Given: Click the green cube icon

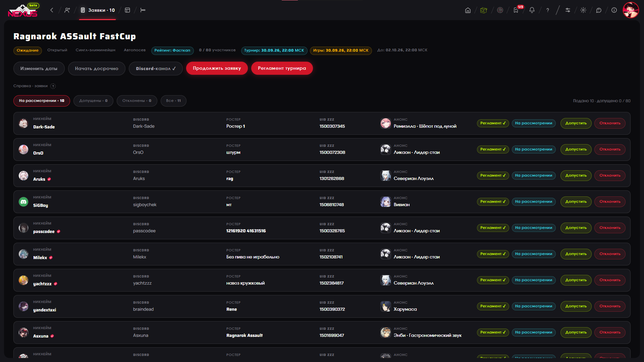Looking at the screenshot, I should pos(483,10).
